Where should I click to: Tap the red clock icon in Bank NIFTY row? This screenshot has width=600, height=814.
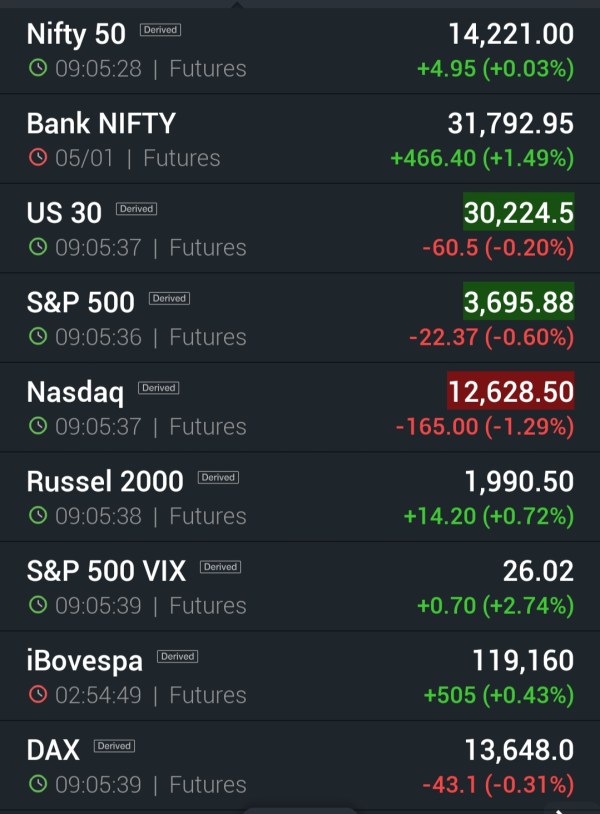coord(38,158)
